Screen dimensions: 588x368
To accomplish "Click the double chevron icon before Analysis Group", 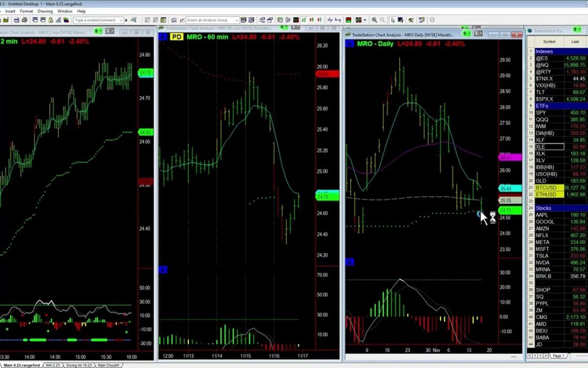I will 174,20.
